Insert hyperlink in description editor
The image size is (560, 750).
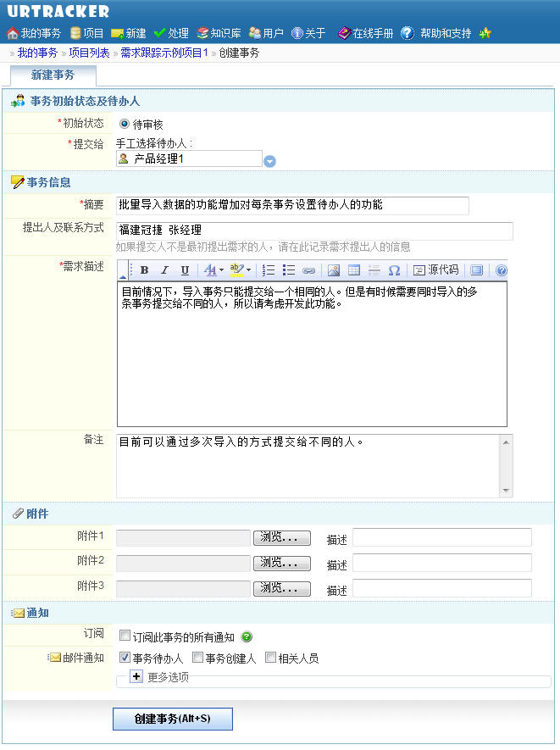309,270
